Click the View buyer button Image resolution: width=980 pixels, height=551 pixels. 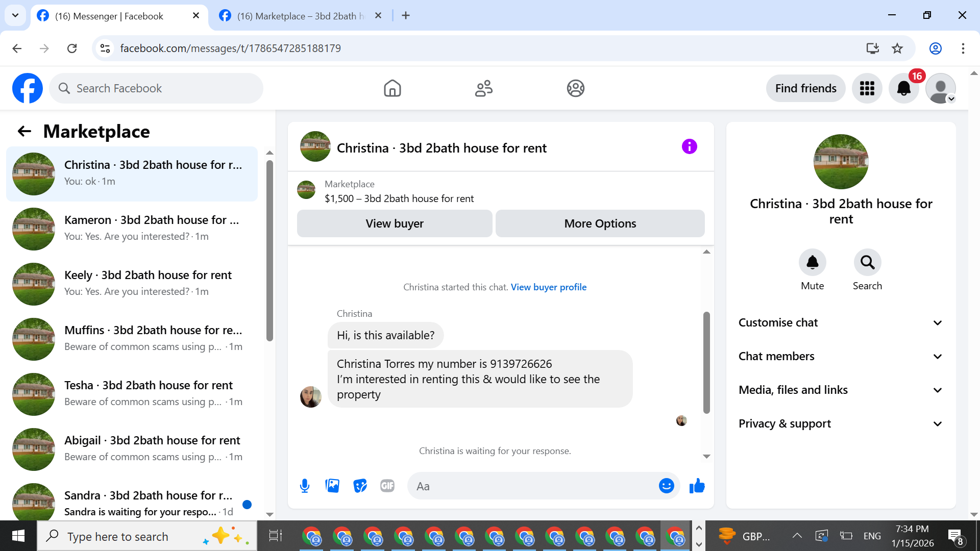click(x=395, y=223)
